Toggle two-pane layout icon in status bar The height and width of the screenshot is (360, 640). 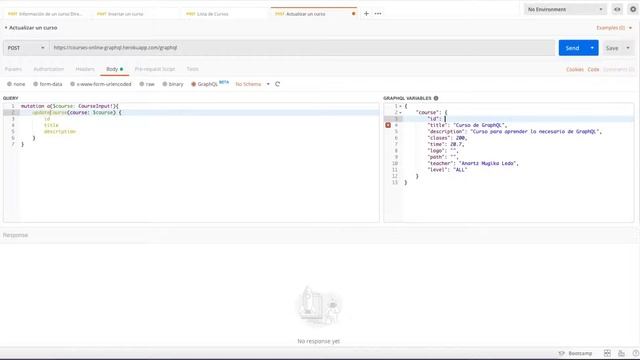607,353
